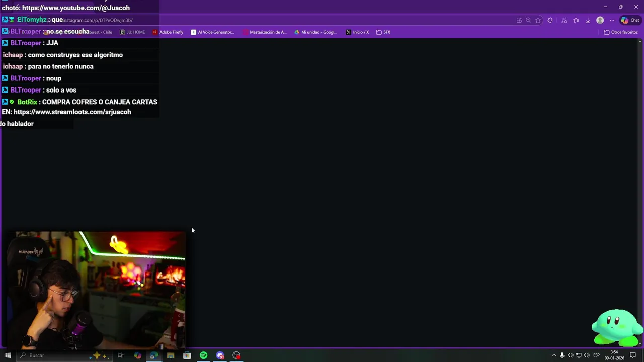Open Discord from the taskbar
The image size is (644, 362).
220,355
